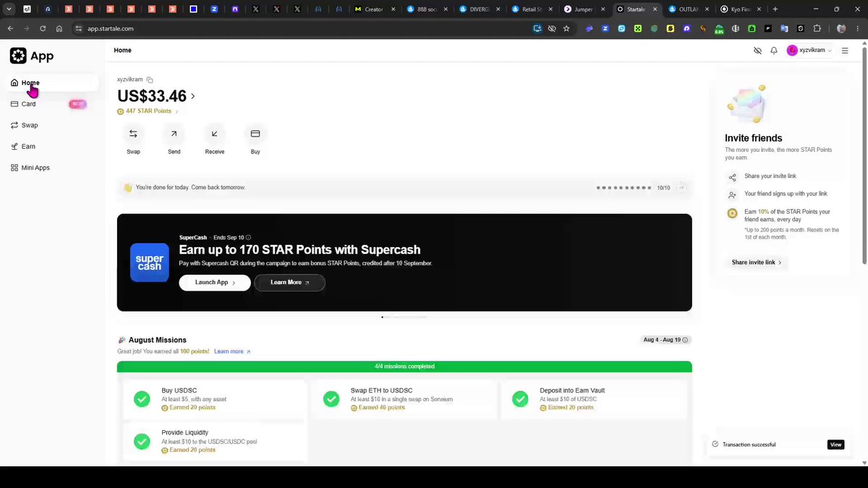This screenshot has height=488, width=868.
Task: Expand the xyzvikram account dropdown
Action: [809, 51]
